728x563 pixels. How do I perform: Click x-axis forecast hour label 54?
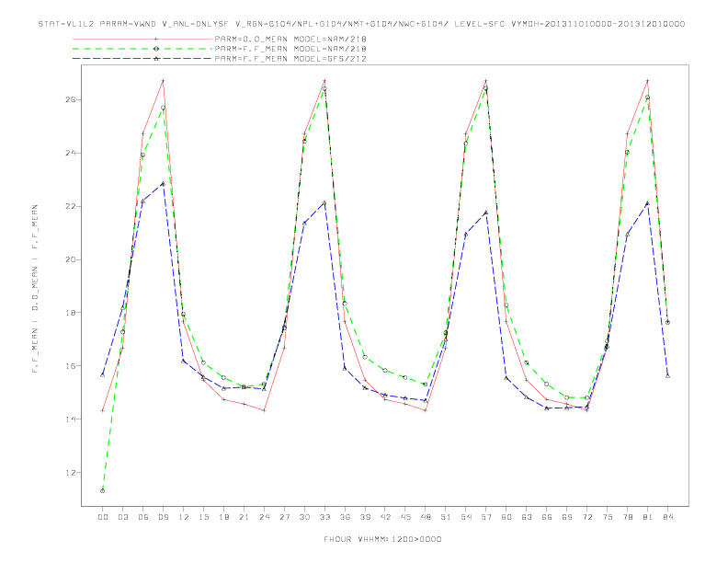click(466, 517)
